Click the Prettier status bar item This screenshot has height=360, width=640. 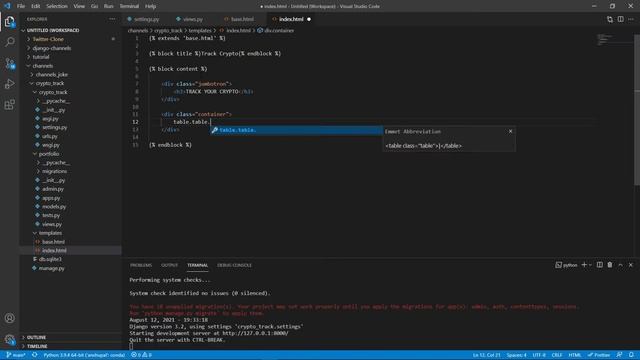599,355
